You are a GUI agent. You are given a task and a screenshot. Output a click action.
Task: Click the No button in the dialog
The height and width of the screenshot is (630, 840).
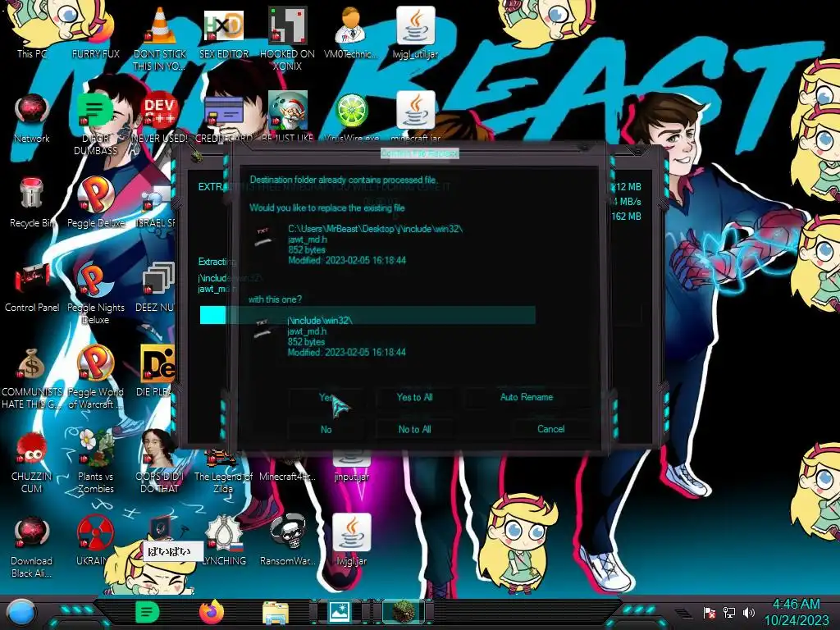click(326, 429)
